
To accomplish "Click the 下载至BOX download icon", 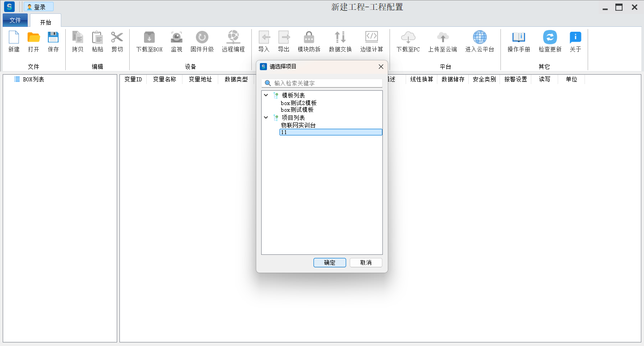I will click(x=149, y=38).
